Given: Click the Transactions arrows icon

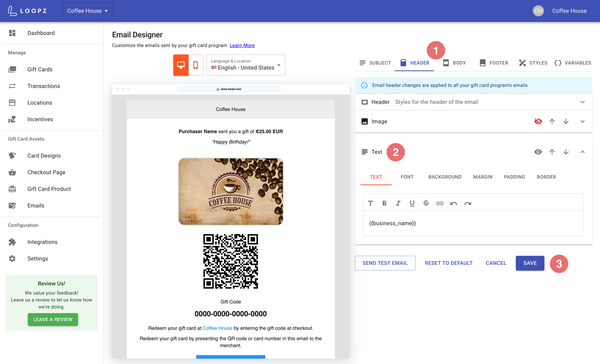Looking at the screenshot, I should coord(12,86).
